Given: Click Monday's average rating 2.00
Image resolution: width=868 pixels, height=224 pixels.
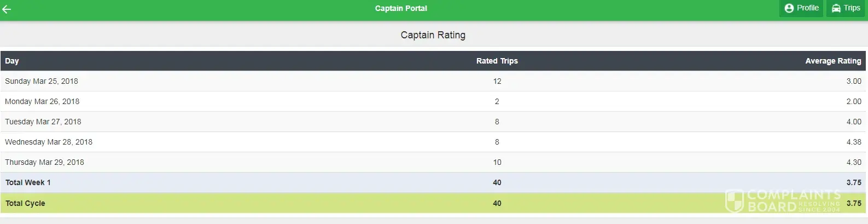Looking at the screenshot, I should coord(853,101).
